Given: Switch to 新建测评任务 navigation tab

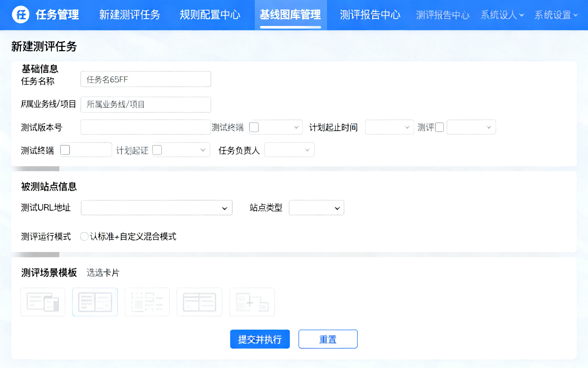Looking at the screenshot, I should (130, 15).
